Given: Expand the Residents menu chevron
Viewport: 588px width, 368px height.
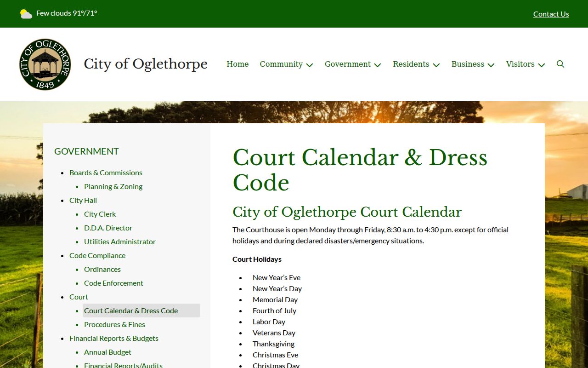Looking at the screenshot, I should tap(436, 65).
